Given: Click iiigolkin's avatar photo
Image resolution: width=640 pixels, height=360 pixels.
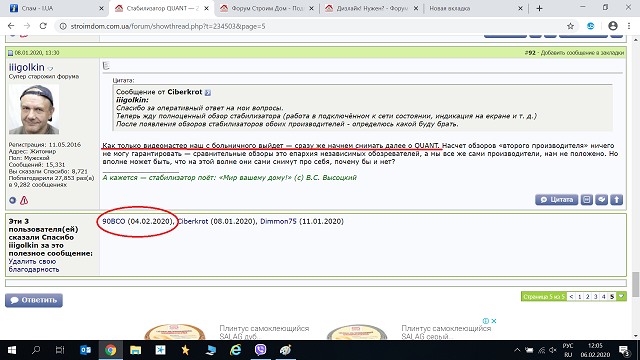Looking at the screenshot, I should click(x=34, y=109).
